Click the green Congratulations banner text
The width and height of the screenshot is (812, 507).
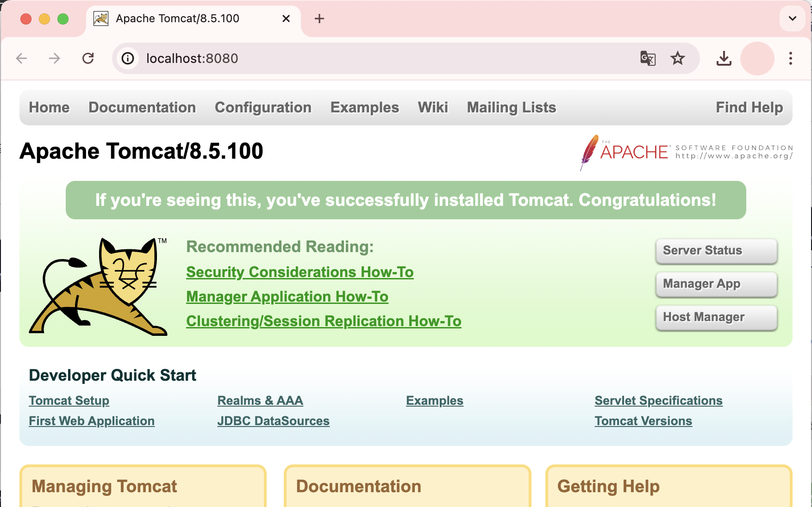click(x=406, y=200)
